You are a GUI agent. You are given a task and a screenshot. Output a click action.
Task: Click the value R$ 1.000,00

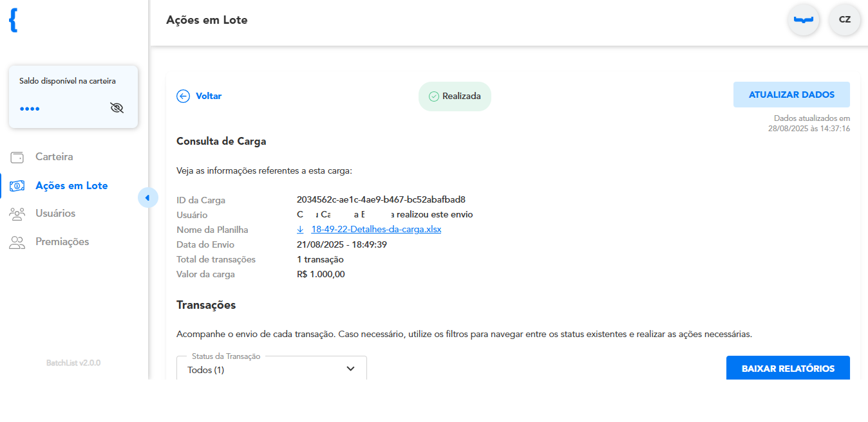click(321, 274)
